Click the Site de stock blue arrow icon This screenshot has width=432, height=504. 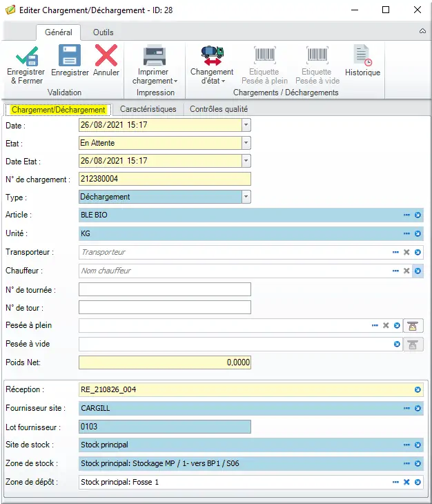click(418, 445)
